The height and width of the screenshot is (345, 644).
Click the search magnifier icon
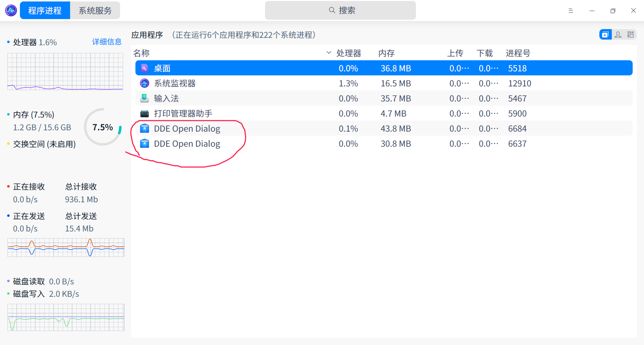[331, 10]
